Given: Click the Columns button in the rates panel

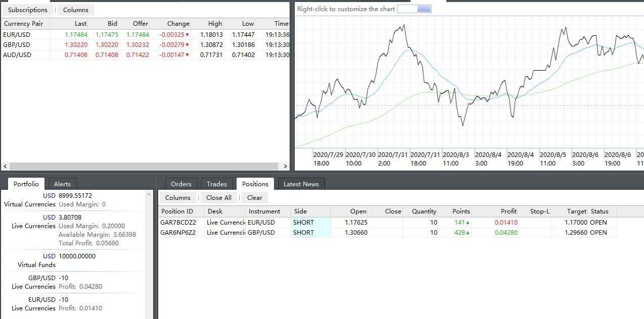Looking at the screenshot, I should pos(76,10).
